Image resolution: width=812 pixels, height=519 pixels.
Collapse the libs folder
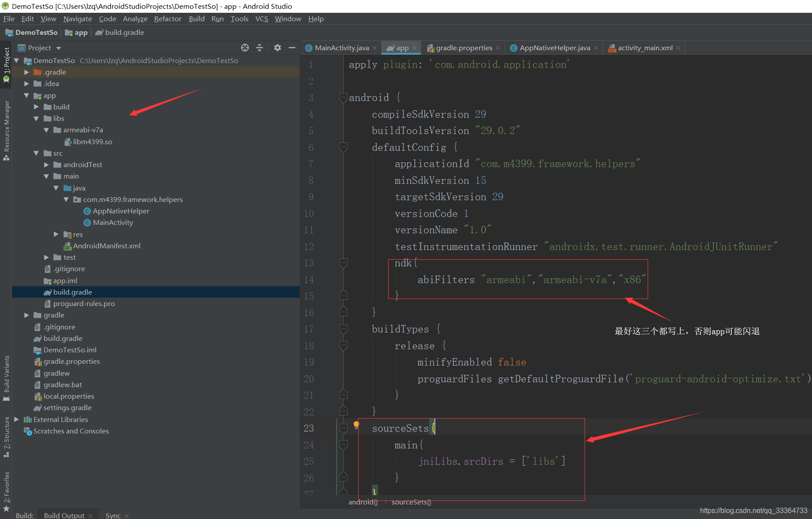[x=36, y=118]
